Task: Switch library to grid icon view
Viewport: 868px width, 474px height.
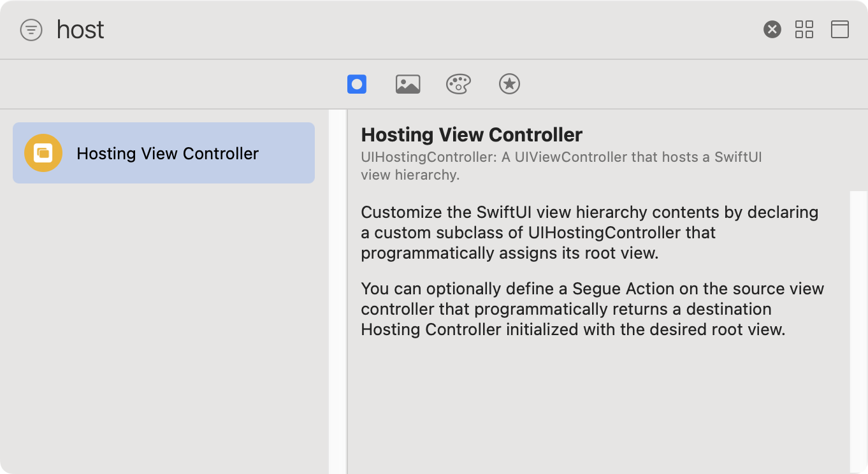Action: click(x=804, y=29)
